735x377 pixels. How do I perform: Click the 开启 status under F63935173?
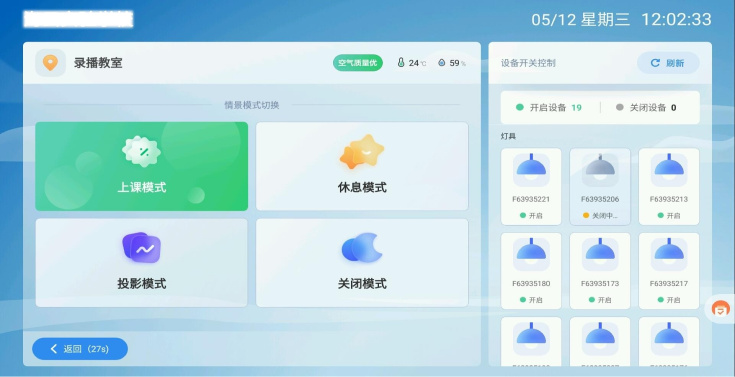point(600,300)
